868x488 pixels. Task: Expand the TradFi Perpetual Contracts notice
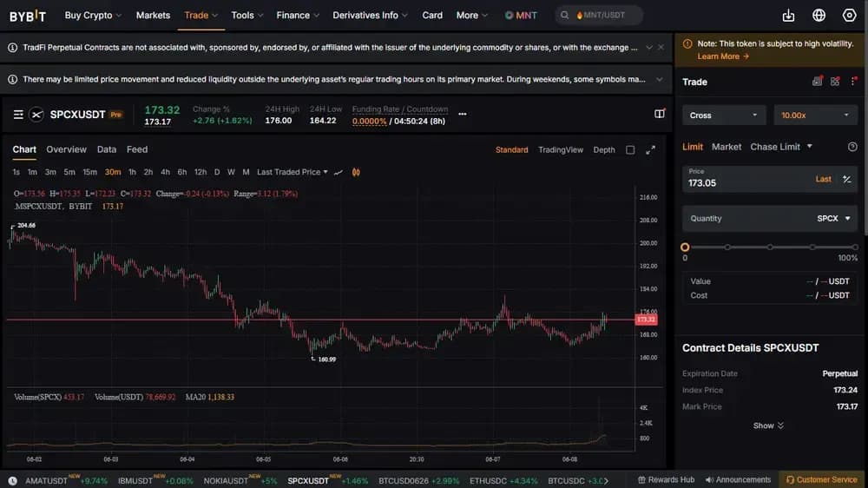[x=648, y=48]
